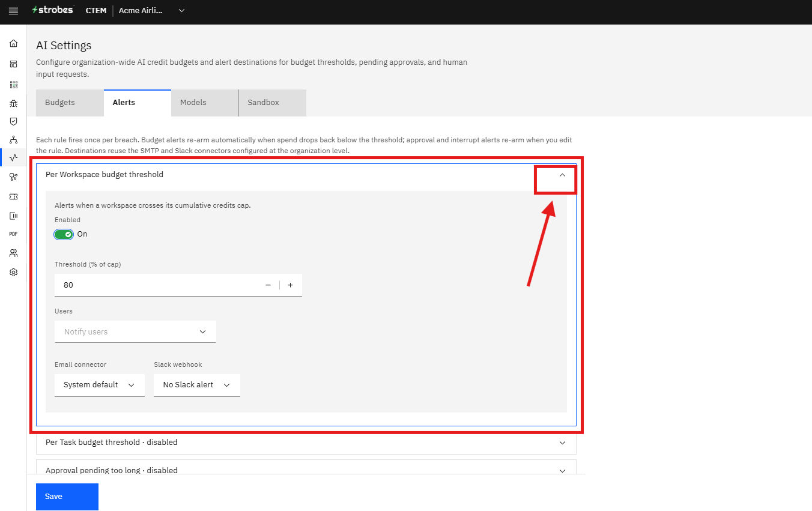This screenshot has height=511, width=812.
Task: Open the dashboard layout sidebar icon
Action: [13, 64]
